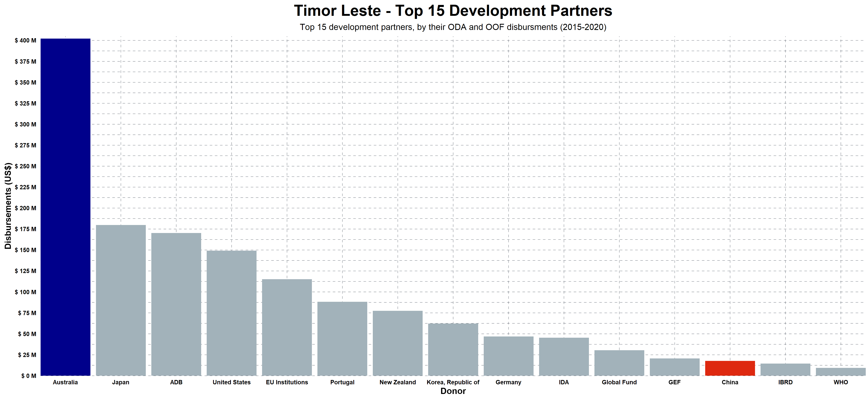Screen dimensions: 868x396
Task: Click the New Zealand bar
Action: tap(398, 343)
